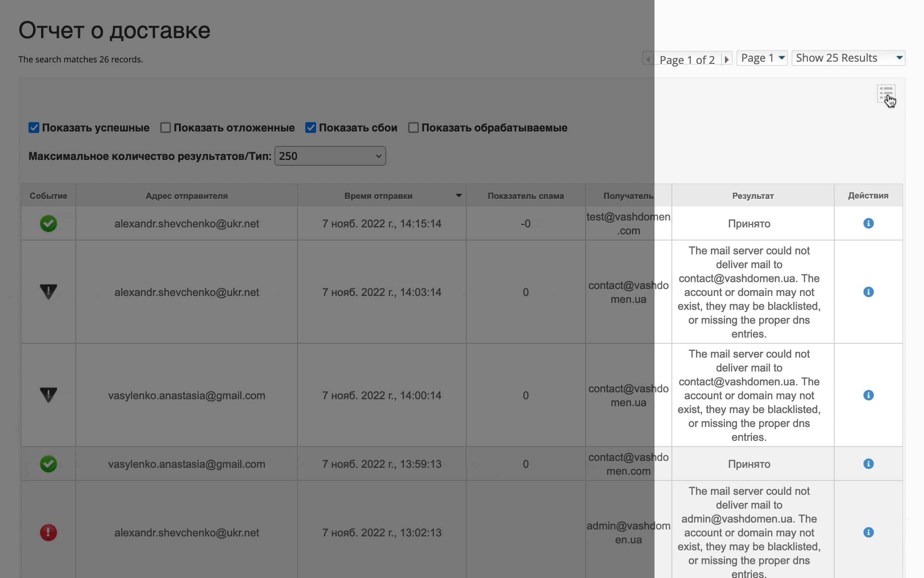Click the success checkmark icon next to vasylenko.anastasia@gmail.com accepted row
This screenshot has height=578, width=924.
(x=48, y=464)
